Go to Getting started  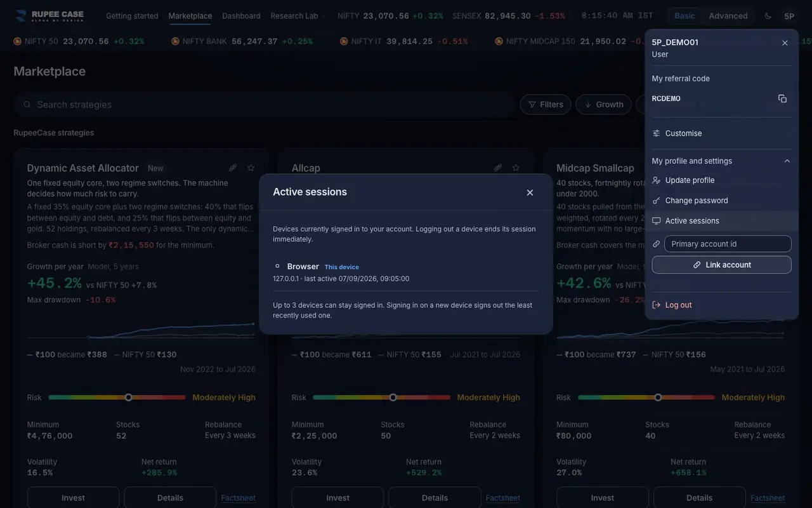[x=132, y=16]
